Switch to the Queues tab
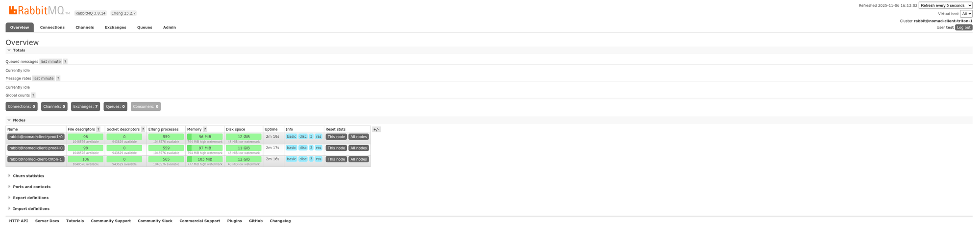This screenshot has height=226, width=980. click(145, 27)
